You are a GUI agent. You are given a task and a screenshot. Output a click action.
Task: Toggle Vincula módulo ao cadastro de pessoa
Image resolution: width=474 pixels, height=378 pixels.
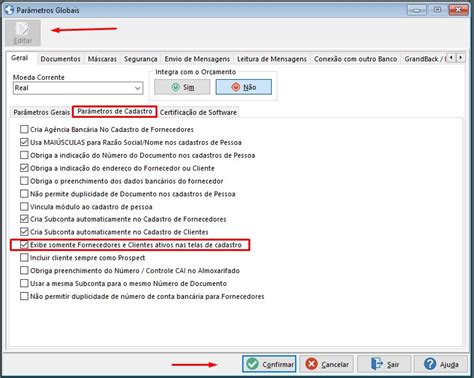(x=24, y=207)
